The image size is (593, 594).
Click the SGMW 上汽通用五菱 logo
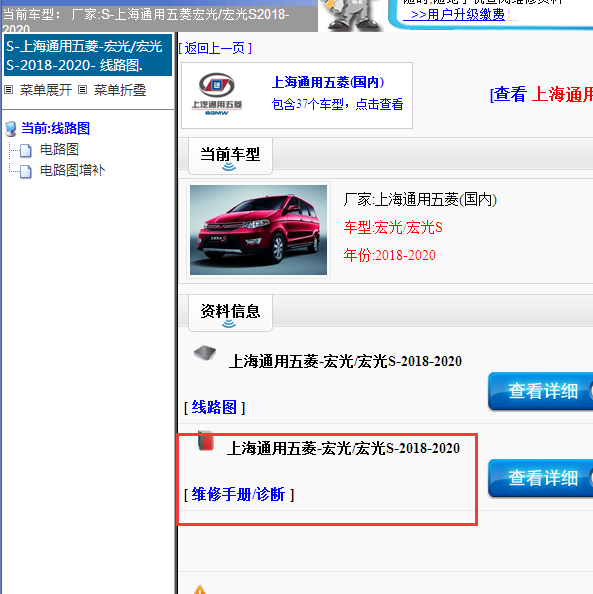[x=217, y=94]
